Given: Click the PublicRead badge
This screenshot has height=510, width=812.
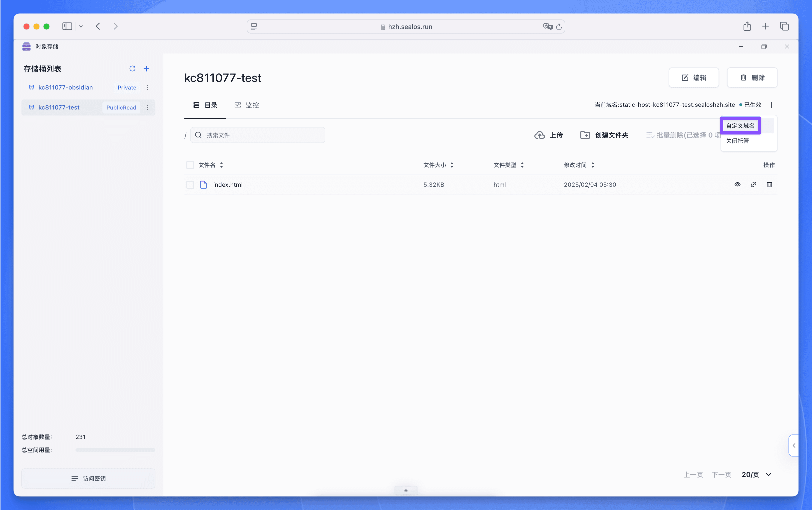Looking at the screenshot, I should pyautogui.click(x=121, y=107).
